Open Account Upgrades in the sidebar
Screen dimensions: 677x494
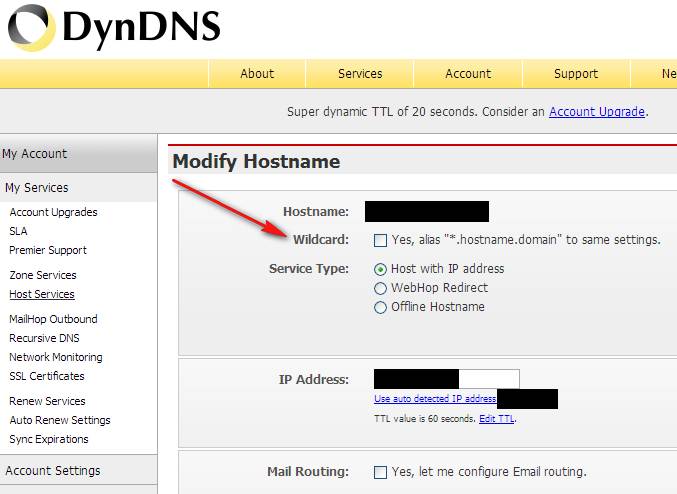pyautogui.click(x=54, y=212)
